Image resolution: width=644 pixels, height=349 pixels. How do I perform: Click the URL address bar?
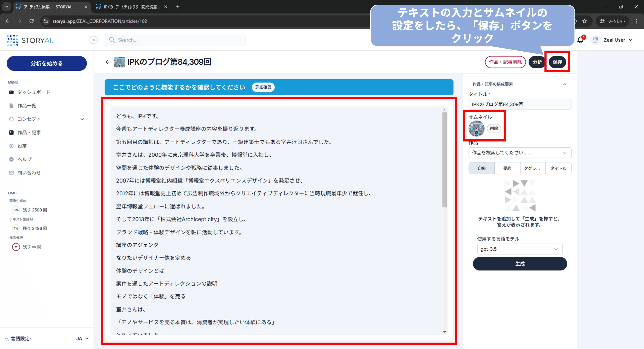205,21
